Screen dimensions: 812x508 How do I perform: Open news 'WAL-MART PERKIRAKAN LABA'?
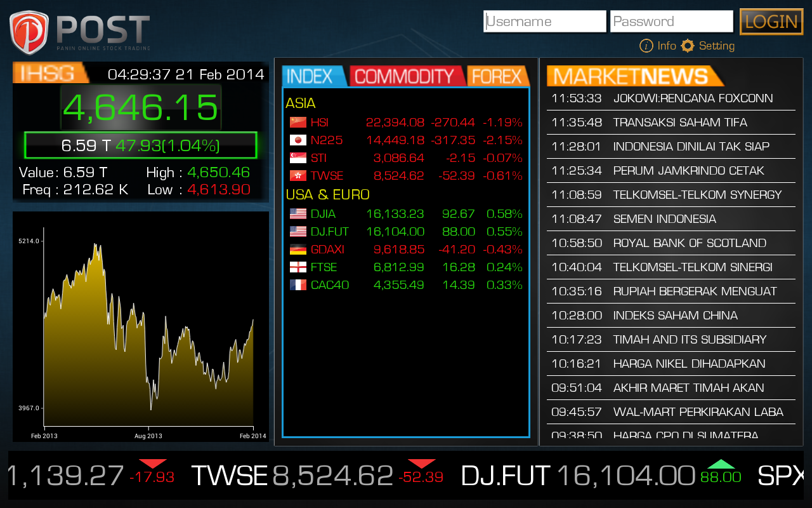(x=671, y=412)
